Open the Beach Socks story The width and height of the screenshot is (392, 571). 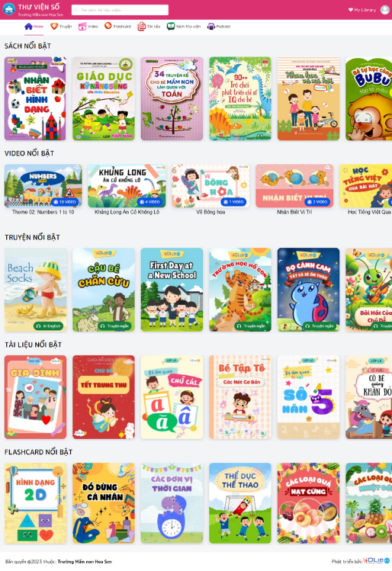click(35, 290)
